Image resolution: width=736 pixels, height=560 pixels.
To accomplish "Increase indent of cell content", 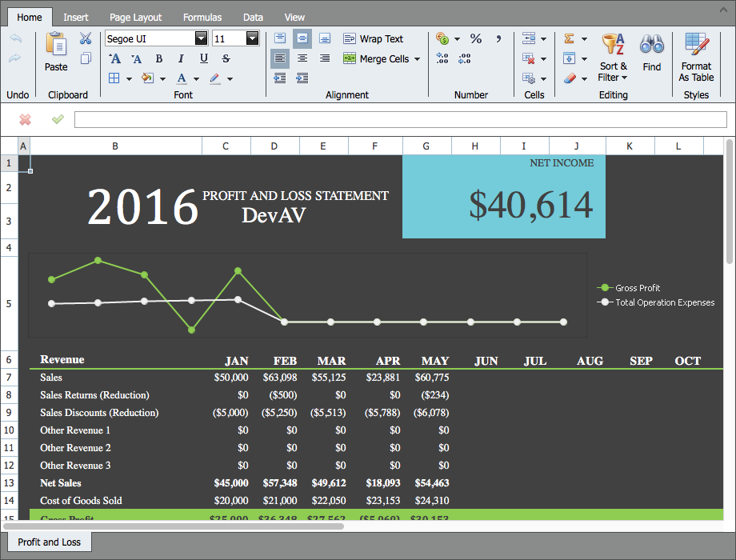I will 302,78.
